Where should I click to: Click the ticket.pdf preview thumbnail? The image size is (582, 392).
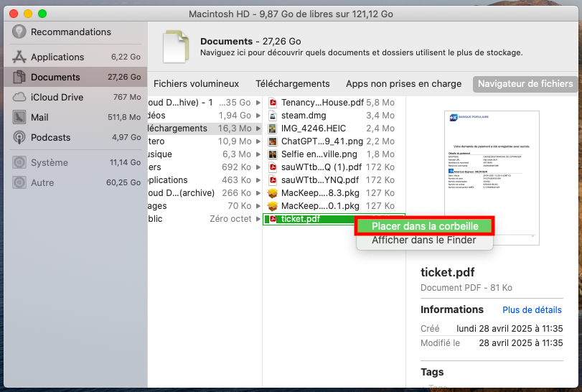pos(492,178)
